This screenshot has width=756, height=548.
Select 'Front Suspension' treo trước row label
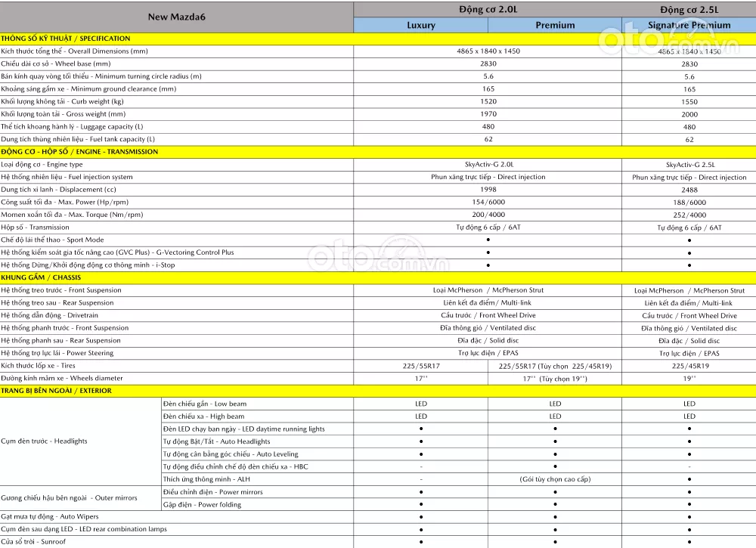(x=61, y=290)
